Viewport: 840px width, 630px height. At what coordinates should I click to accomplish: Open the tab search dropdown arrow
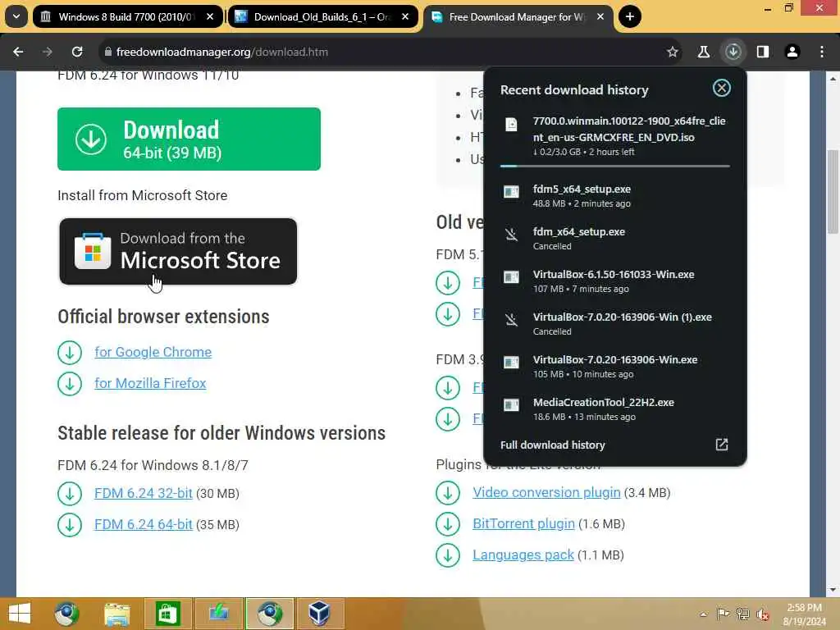[x=16, y=16]
